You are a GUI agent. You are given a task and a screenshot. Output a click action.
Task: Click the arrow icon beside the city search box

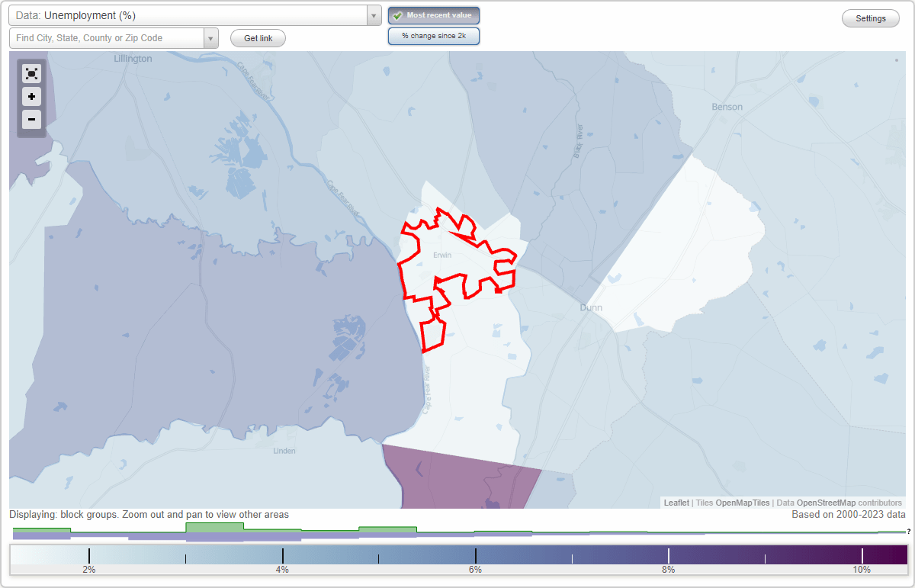coord(210,37)
